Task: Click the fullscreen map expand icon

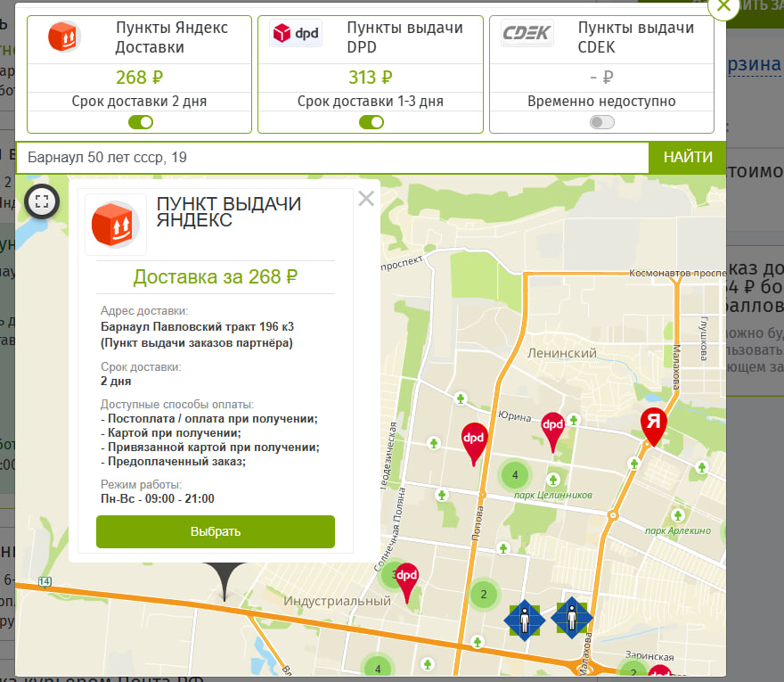Action: pos(42,201)
